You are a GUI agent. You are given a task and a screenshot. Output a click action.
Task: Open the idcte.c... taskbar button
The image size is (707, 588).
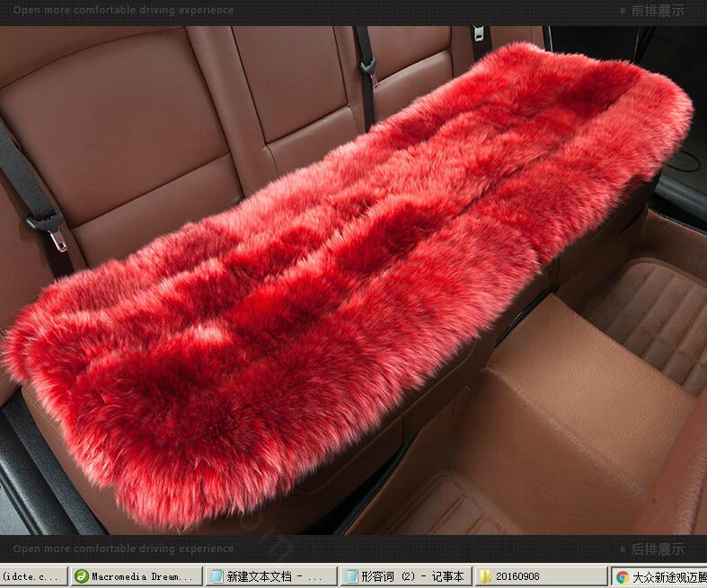pyautogui.click(x=33, y=576)
